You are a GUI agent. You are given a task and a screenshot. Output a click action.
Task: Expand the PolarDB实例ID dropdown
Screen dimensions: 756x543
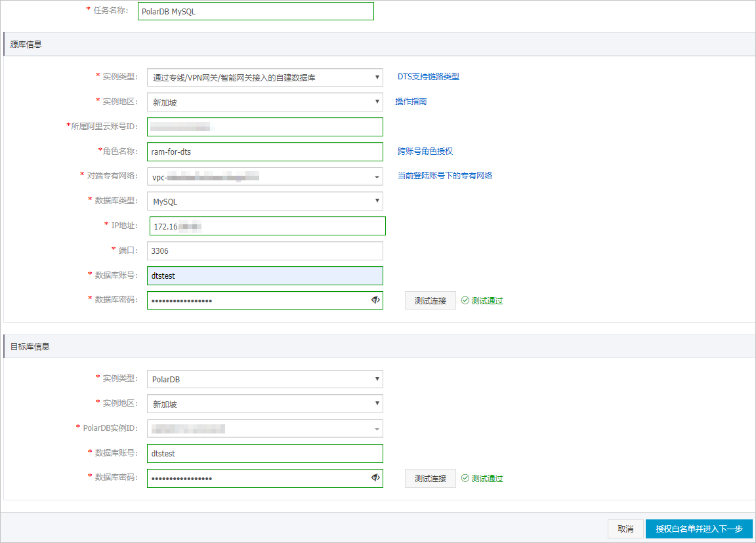click(x=264, y=429)
